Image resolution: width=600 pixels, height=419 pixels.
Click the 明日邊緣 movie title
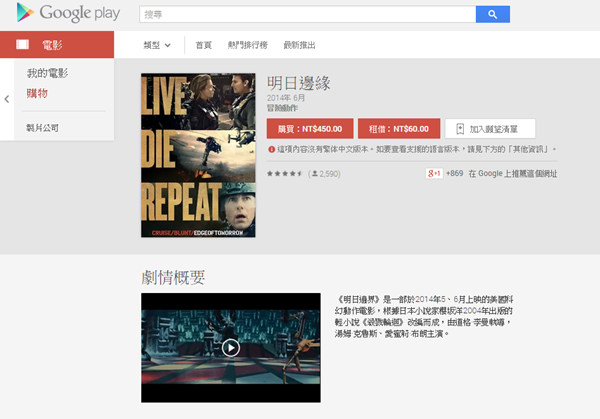tap(299, 83)
